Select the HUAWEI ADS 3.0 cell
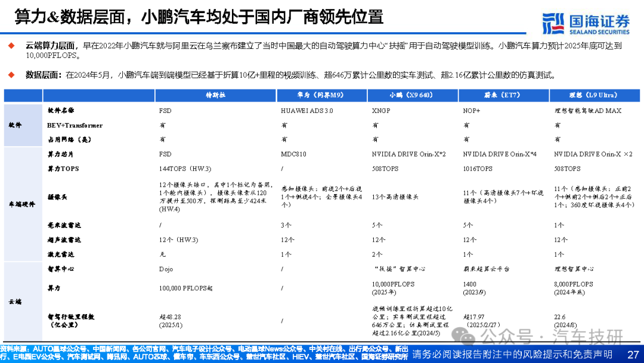 (x=307, y=110)
